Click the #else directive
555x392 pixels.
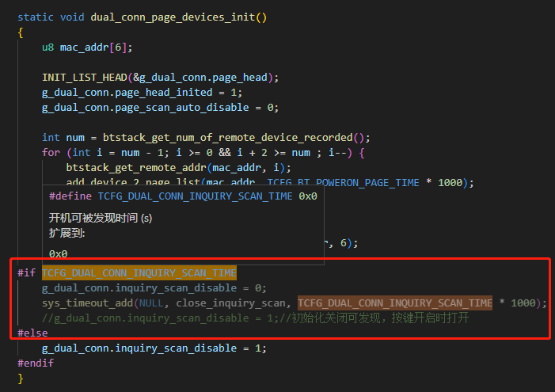(32, 333)
